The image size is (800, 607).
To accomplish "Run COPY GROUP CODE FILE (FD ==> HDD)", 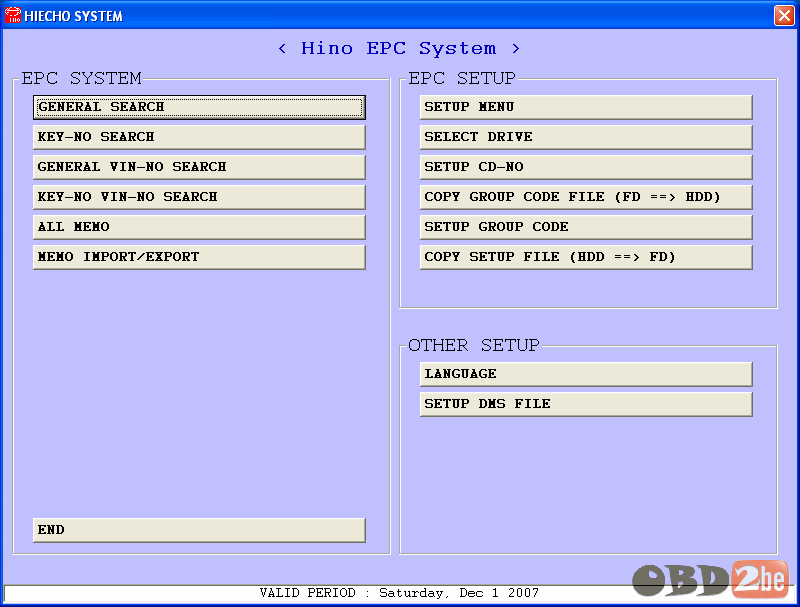I will 586,197.
